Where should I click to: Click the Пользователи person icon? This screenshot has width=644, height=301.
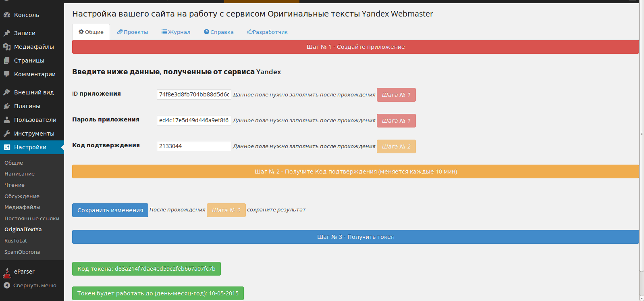click(7, 120)
